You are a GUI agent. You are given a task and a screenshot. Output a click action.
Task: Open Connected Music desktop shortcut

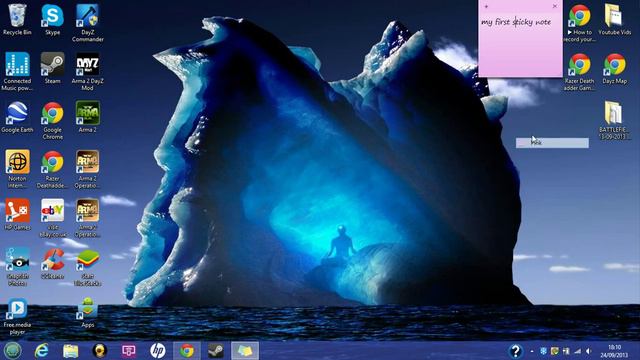[17, 71]
